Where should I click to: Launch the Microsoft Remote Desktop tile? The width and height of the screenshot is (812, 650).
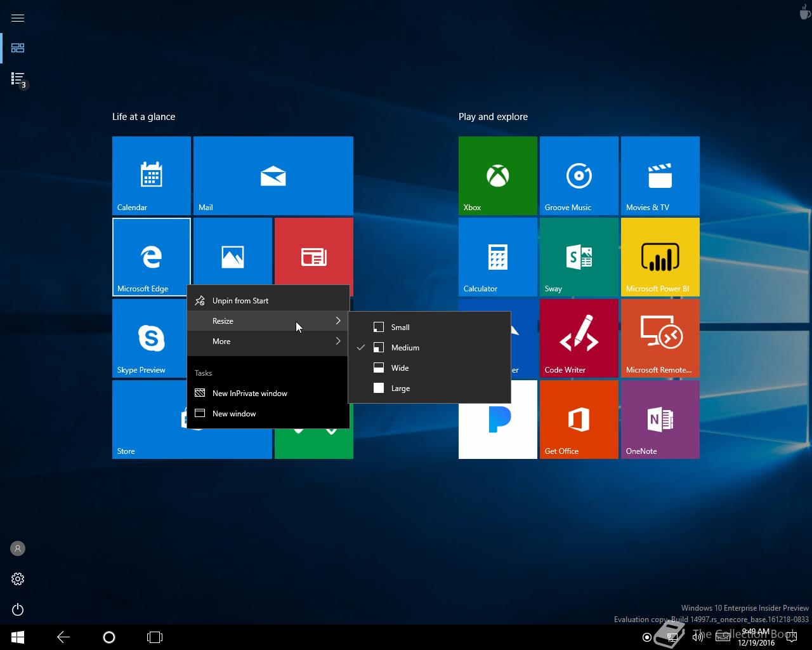(x=660, y=338)
